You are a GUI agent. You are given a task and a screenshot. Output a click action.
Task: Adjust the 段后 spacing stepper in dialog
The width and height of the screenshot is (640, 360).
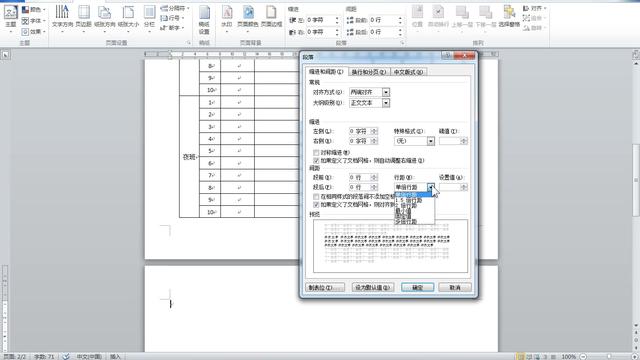[x=374, y=187]
